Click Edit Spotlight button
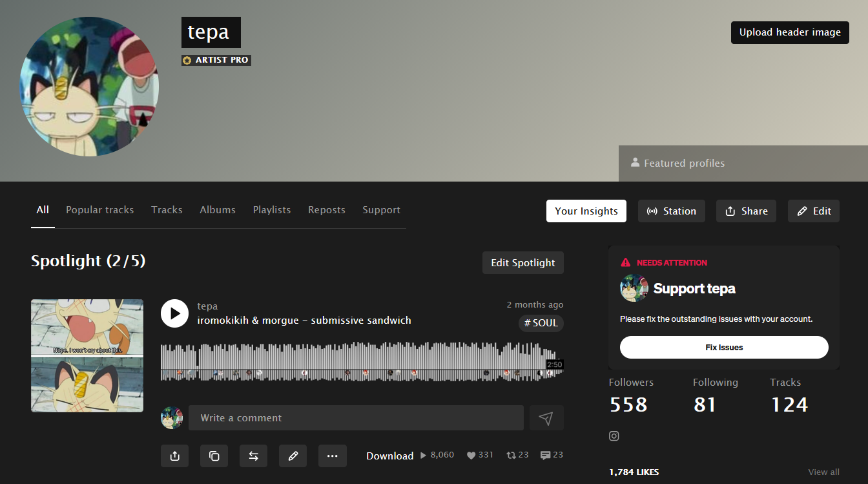 pyautogui.click(x=523, y=263)
